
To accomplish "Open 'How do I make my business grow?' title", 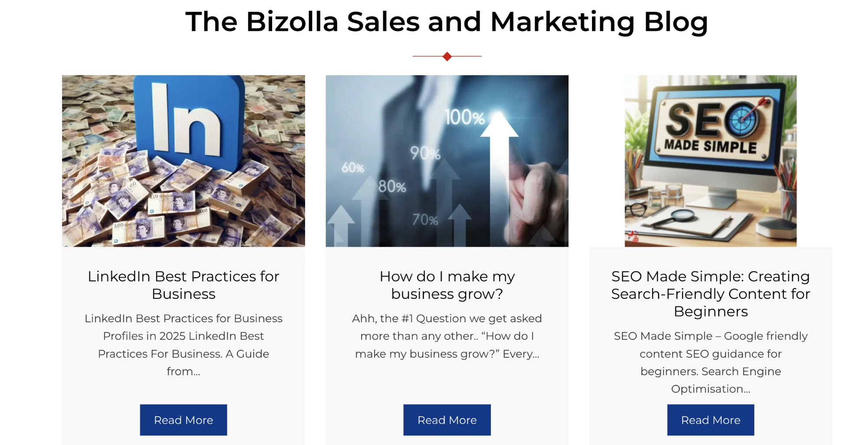I will (x=447, y=285).
